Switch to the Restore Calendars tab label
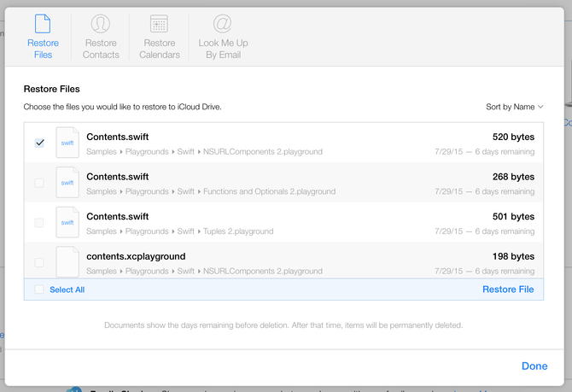Viewport: 572px width, 392px height. pyautogui.click(x=160, y=49)
